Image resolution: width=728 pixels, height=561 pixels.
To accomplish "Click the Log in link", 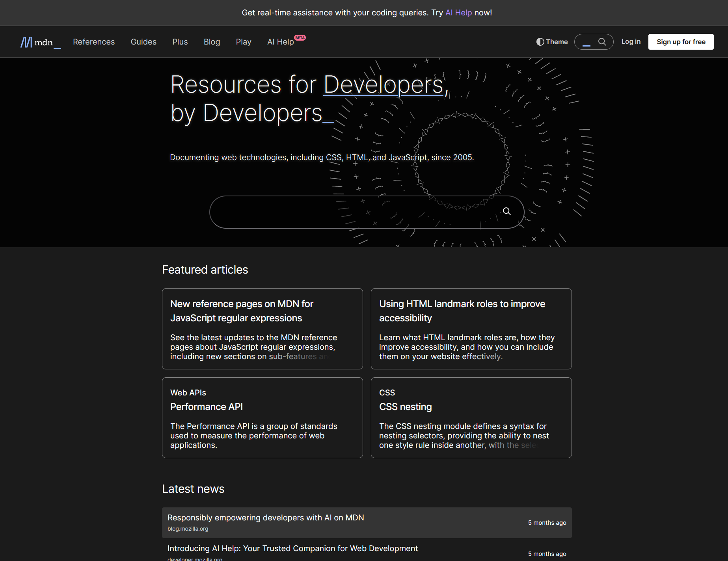I will pos(631,42).
